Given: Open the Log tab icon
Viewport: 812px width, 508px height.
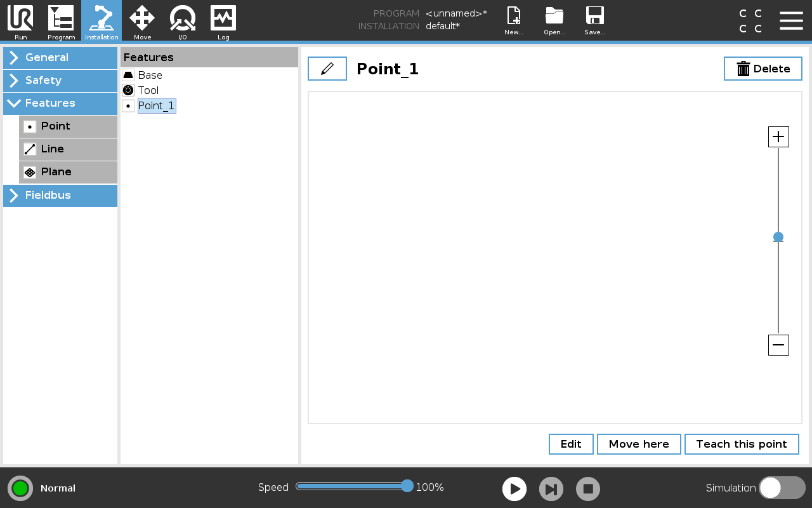Looking at the screenshot, I should click(223, 21).
